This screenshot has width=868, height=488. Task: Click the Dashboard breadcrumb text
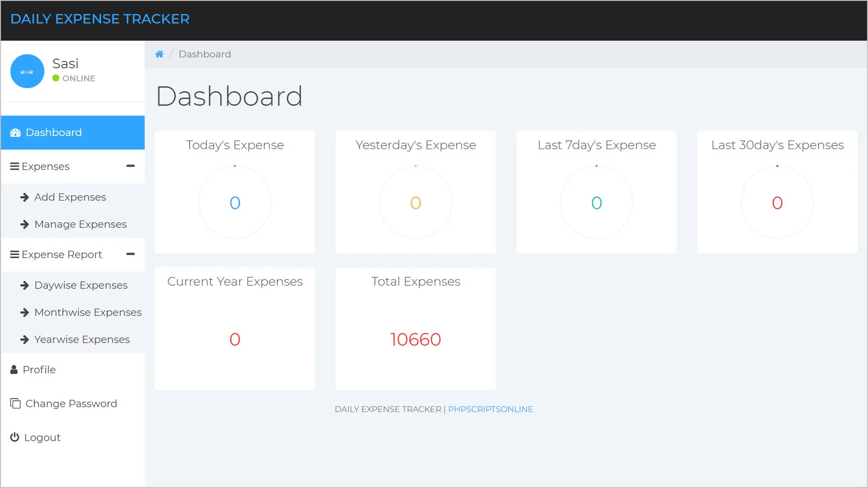click(x=205, y=54)
